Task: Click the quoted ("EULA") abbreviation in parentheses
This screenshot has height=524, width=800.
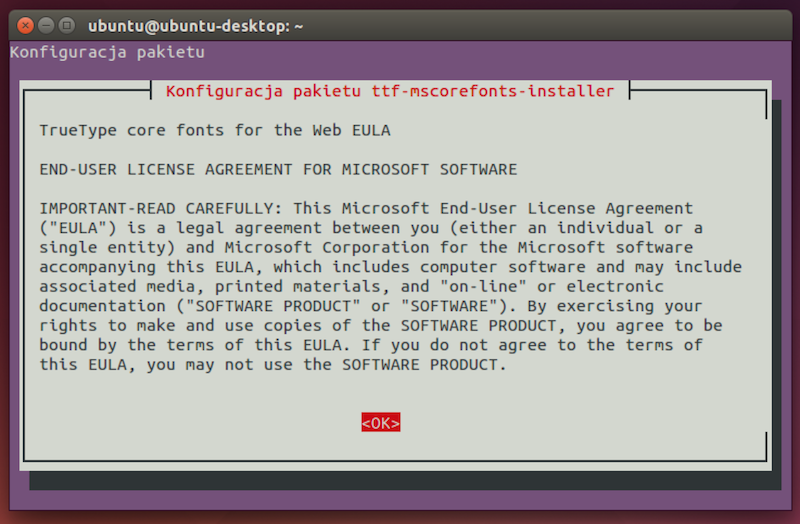Action: coord(78,228)
